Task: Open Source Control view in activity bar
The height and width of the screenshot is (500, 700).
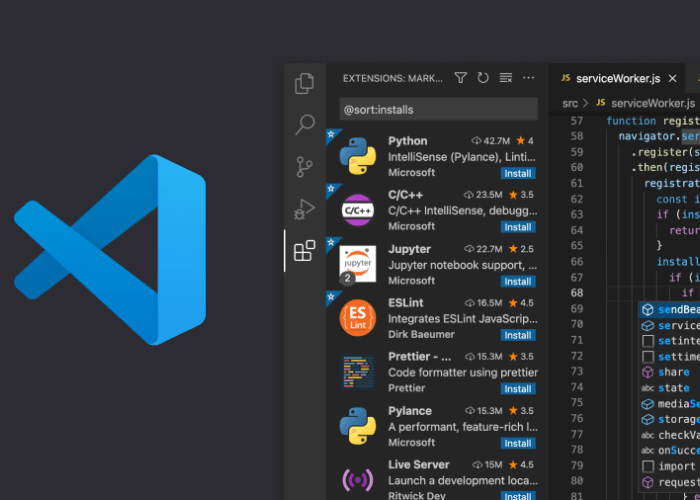Action: click(x=305, y=167)
